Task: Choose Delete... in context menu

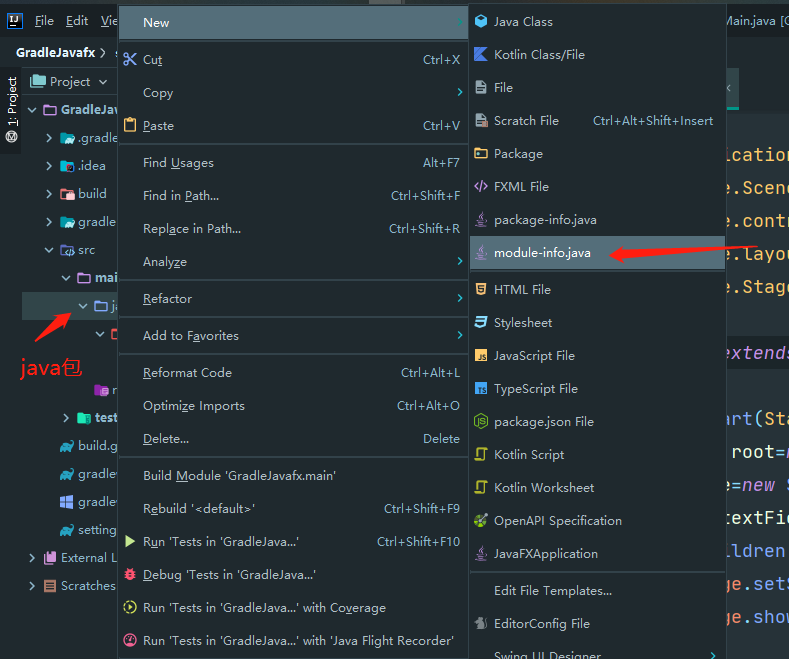Action: click(293, 439)
